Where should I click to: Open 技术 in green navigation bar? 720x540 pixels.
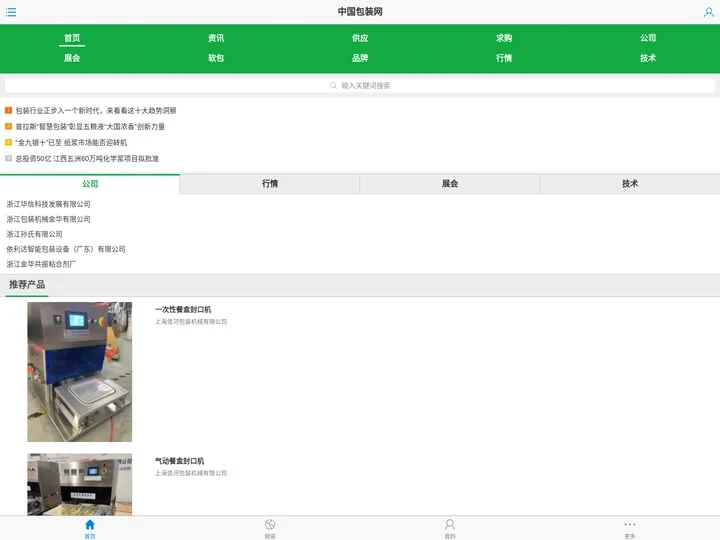coord(648,58)
